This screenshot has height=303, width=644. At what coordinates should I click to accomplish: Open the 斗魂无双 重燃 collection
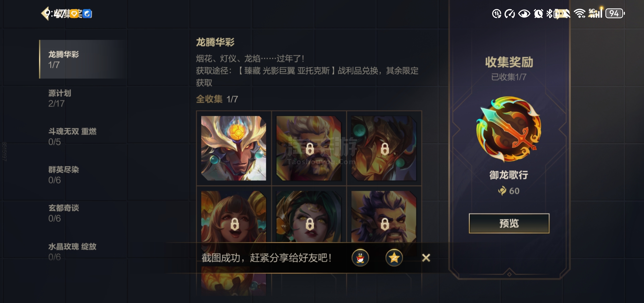83,136
